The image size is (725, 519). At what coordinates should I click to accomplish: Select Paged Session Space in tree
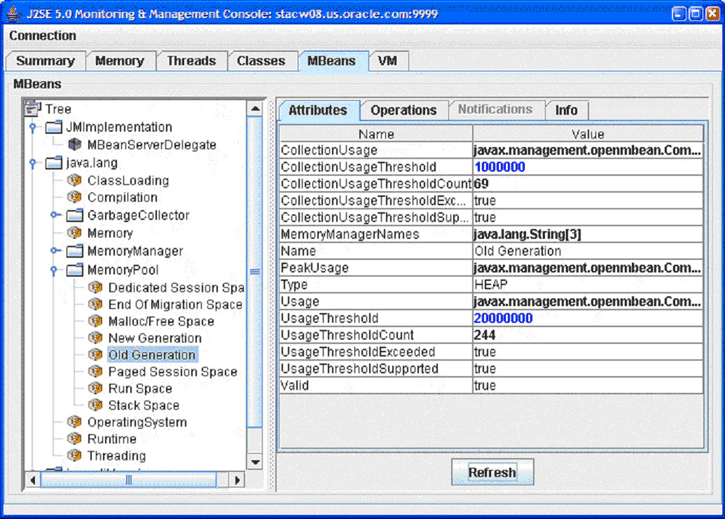(172, 372)
